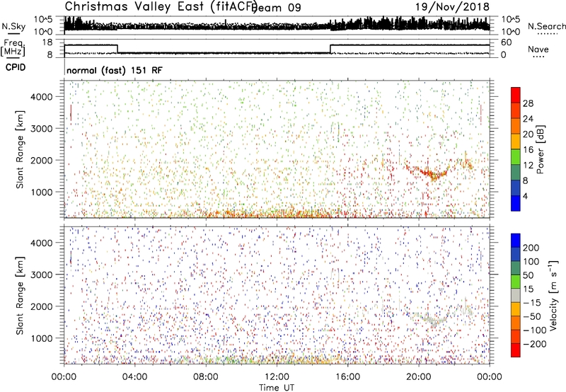Click the 18 tick on frequency axis
This screenshot has height=392, width=566.
coord(47,42)
